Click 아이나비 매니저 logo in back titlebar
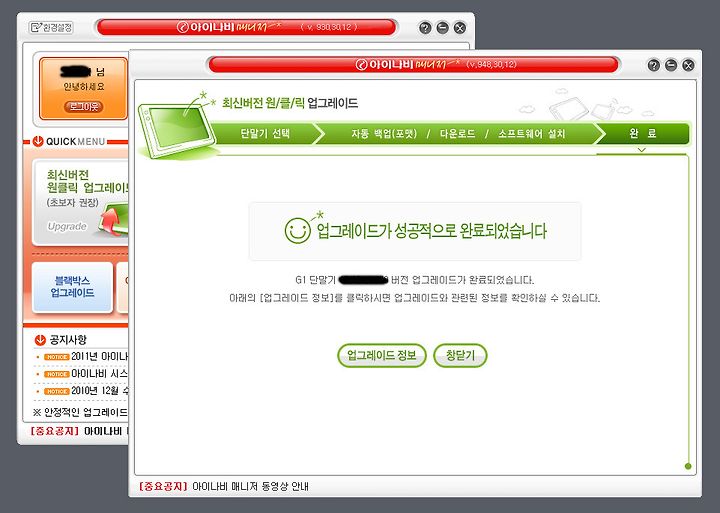The width and height of the screenshot is (720, 513). 228,27
